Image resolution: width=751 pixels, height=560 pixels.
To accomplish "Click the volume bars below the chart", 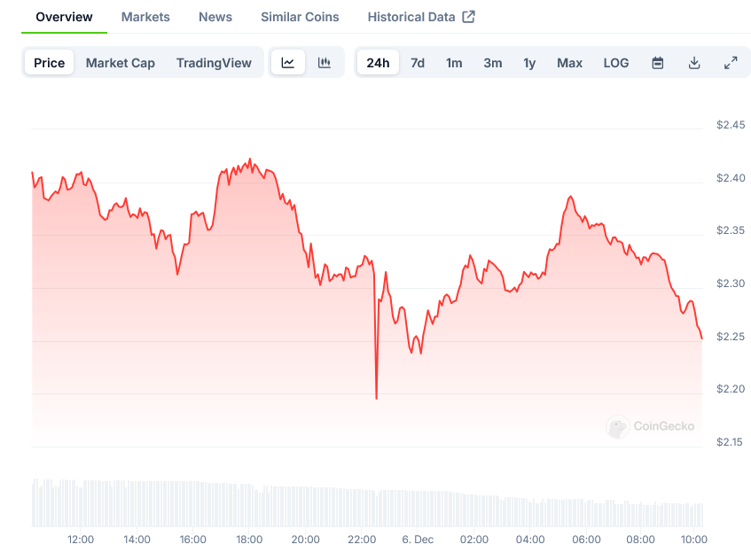I will [355, 507].
